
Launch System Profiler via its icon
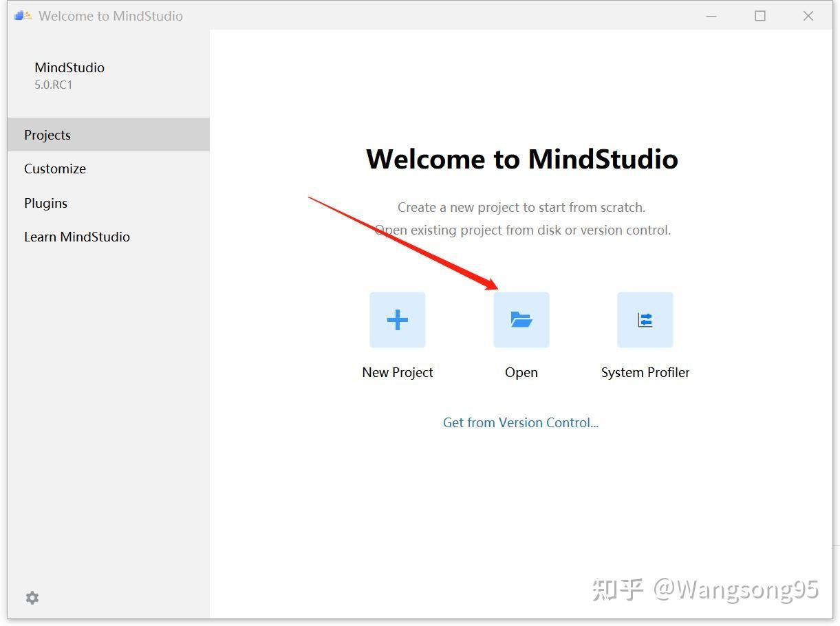[x=645, y=319]
